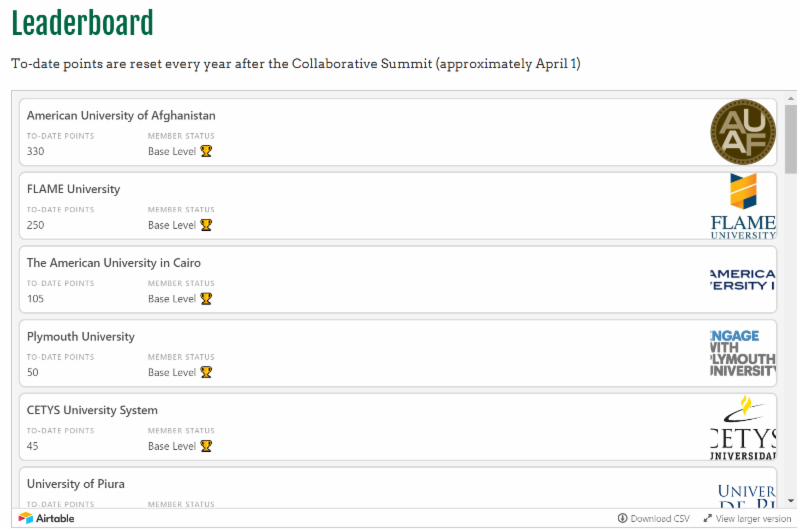The width and height of the screenshot is (800, 530).
Task: Click the CETYS Universidad logo
Action: pyautogui.click(x=742, y=427)
